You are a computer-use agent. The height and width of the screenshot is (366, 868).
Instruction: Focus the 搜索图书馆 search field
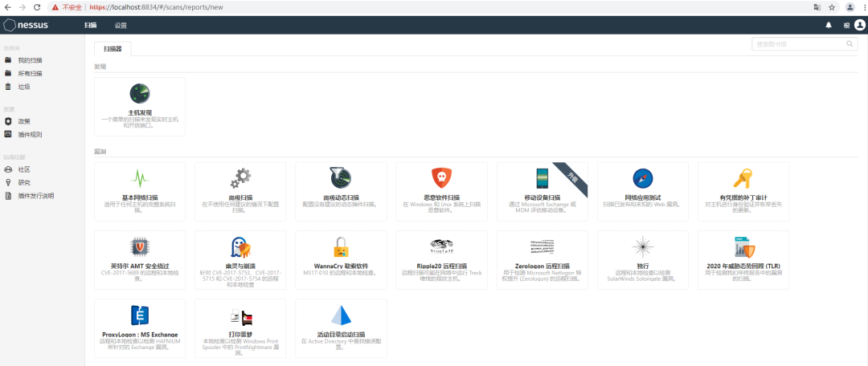click(x=805, y=44)
